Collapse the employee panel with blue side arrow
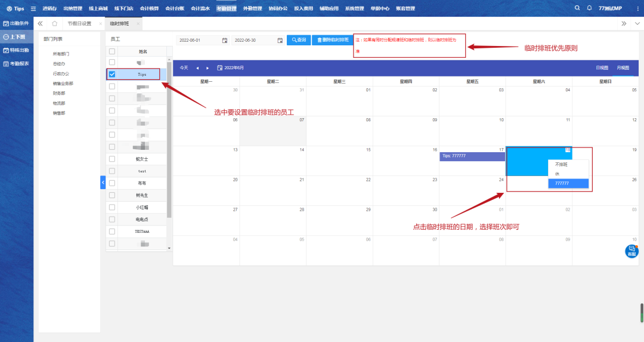Screen dimensions: 644x342 pos(103,182)
